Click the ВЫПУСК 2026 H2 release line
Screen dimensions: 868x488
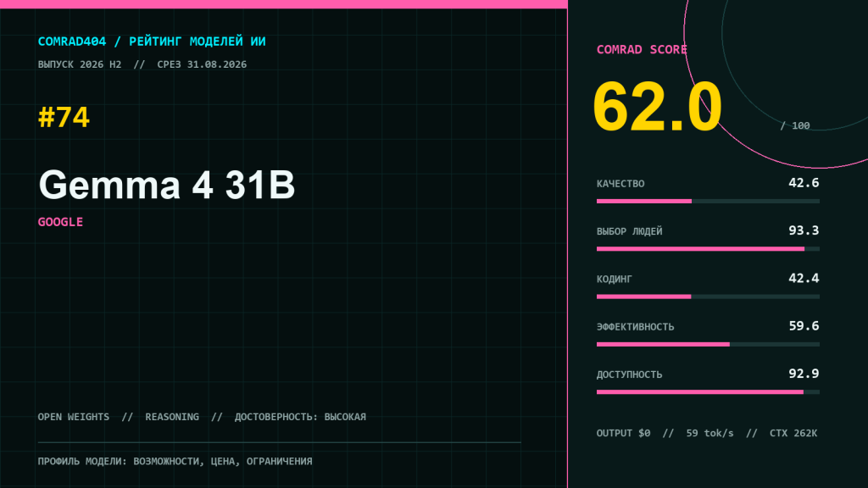pos(142,64)
